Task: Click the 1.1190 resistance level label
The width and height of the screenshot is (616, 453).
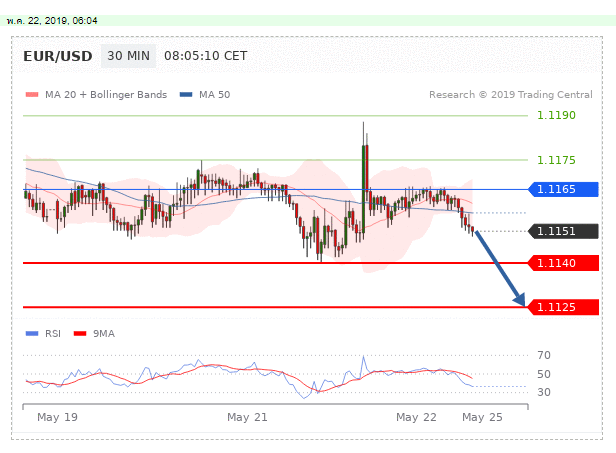Action: pos(556,115)
